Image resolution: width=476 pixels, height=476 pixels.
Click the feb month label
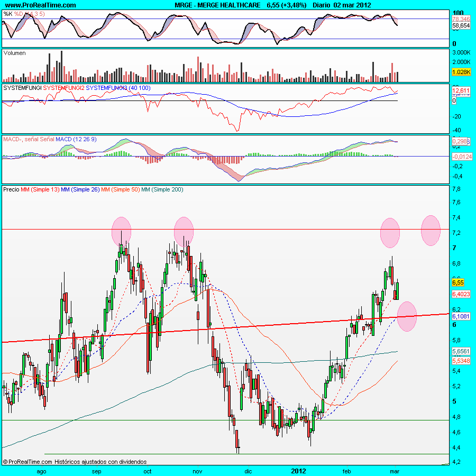pos(346,471)
